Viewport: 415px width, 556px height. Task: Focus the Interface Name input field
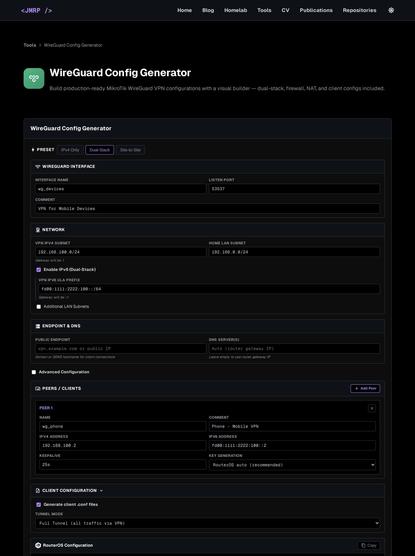click(x=121, y=189)
